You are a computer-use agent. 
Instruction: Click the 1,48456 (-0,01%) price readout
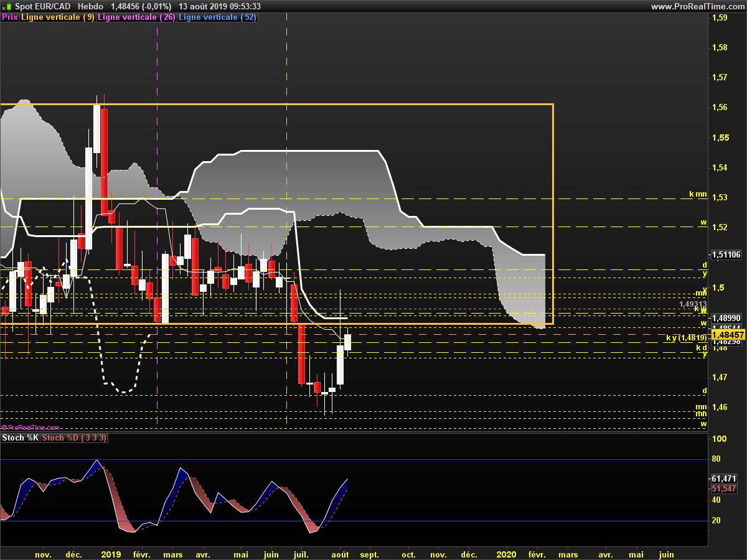point(141,6)
